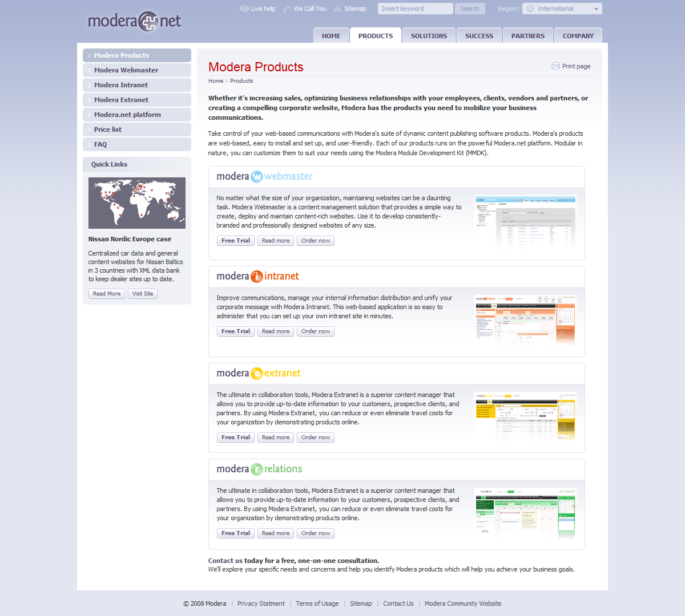
Task: Click the Quick Links panel heading
Action: [109, 164]
